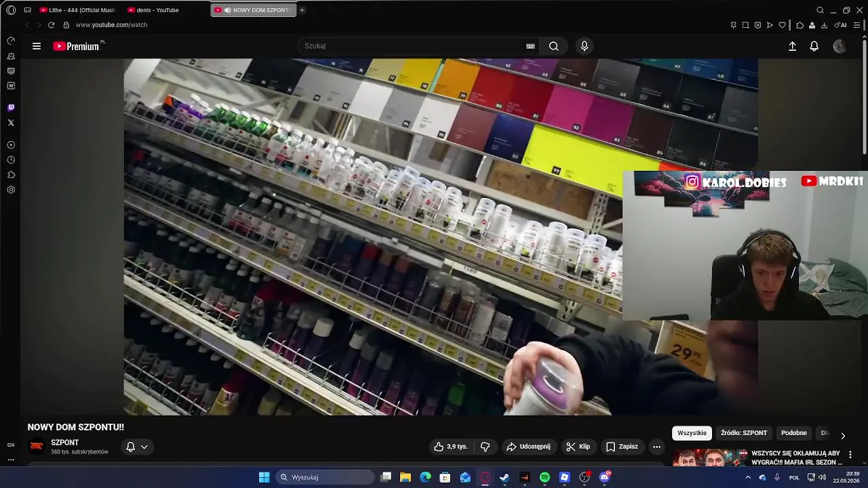Click the Zapisz save button
Screen dimensions: 868x488
(622, 447)
